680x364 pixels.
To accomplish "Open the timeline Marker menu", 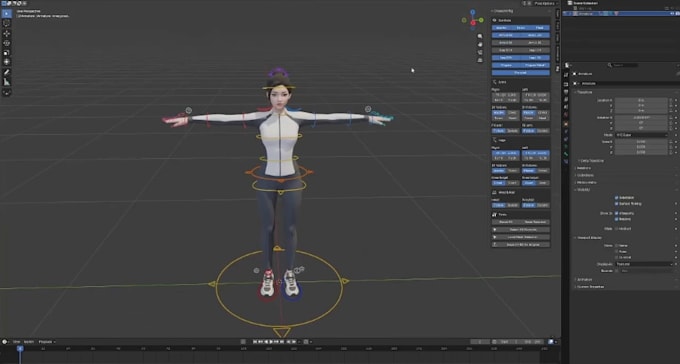I will pos(29,342).
